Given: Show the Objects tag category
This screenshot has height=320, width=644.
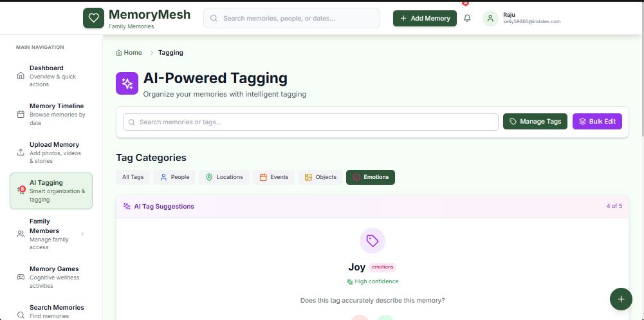Looking at the screenshot, I should point(320,177).
